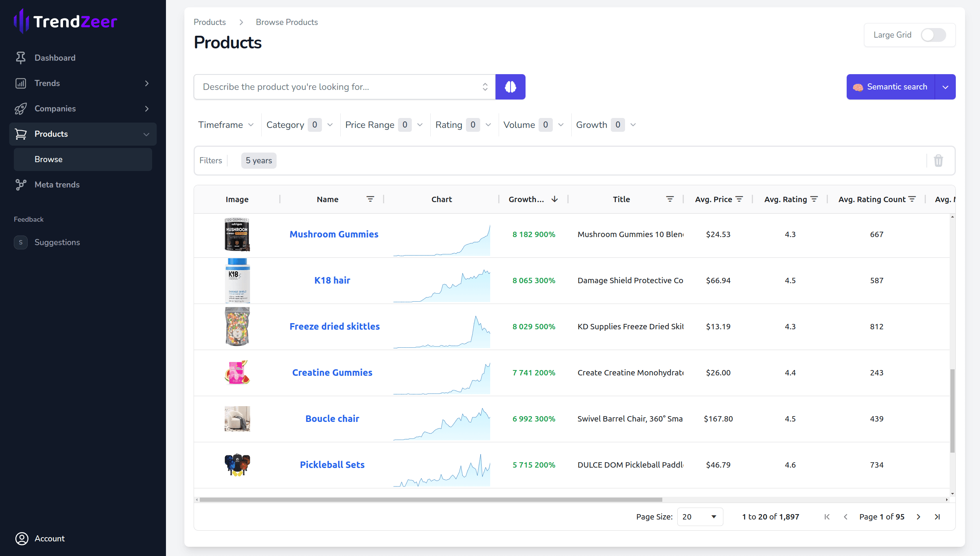Go to the last page arrow

click(937, 517)
